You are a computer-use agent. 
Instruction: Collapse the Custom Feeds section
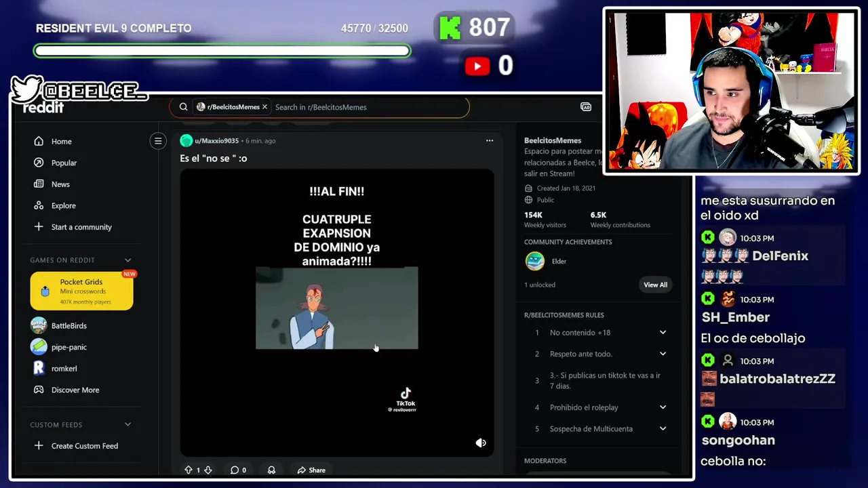click(127, 425)
